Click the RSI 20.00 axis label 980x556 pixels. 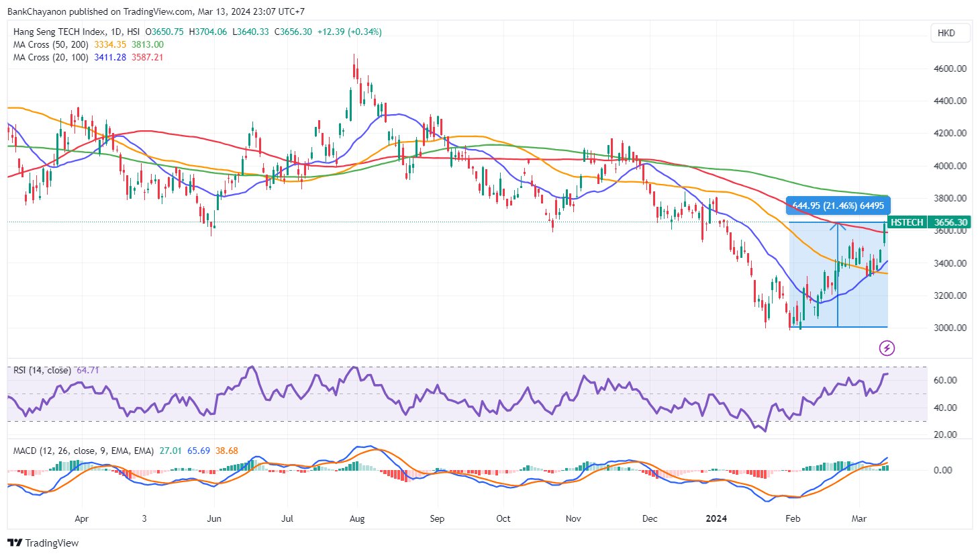[945, 434]
